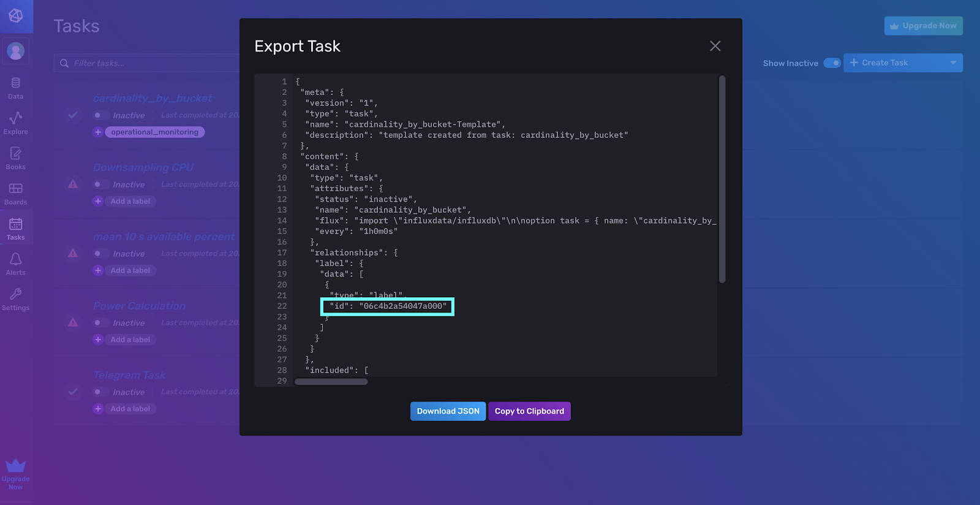Open the cardinality_by_bucket task
The image size is (980, 505).
(153, 98)
